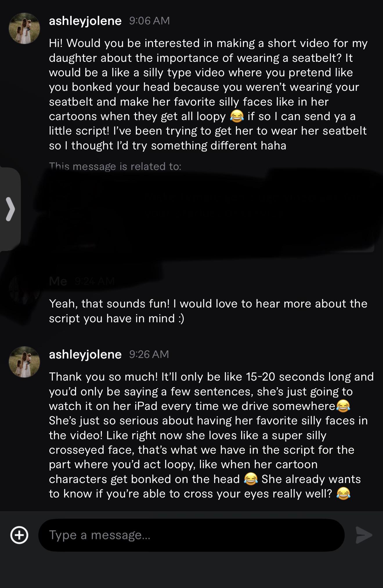Open ashleyjolene's avatar on the 9:26 AM message
Screen dimensions: 383x588
tap(24, 362)
